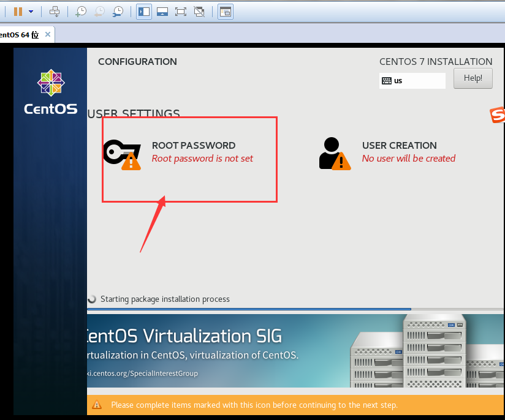Open the us keyboard layout selector
Screen dimensions: 505x420
pyautogui.click(x=412, y=80)
